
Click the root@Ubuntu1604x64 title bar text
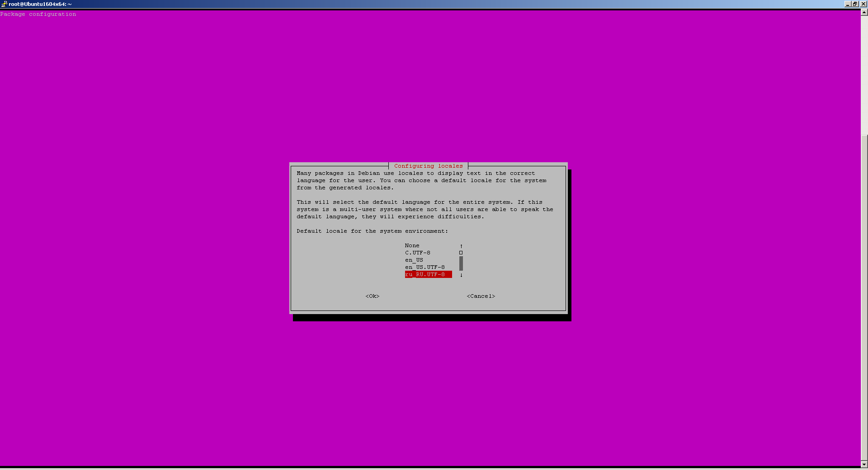click(x=40, y=4)
